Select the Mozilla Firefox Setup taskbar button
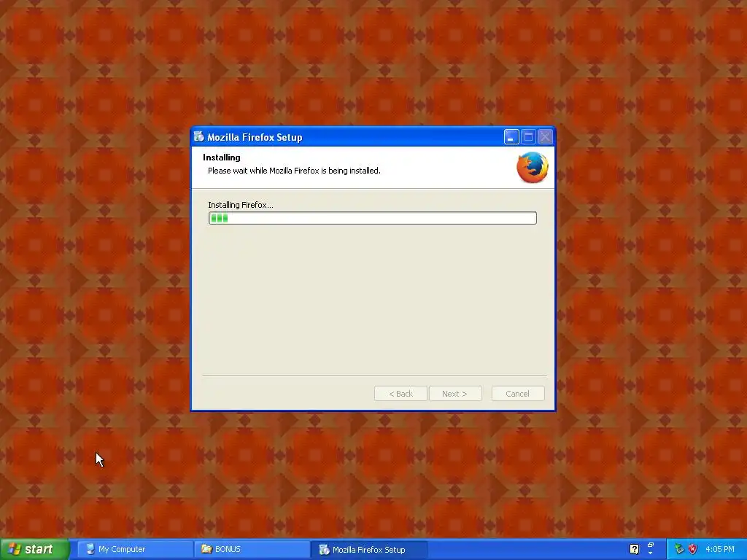This screenshot has height=560, width=747. coord(368,550)
